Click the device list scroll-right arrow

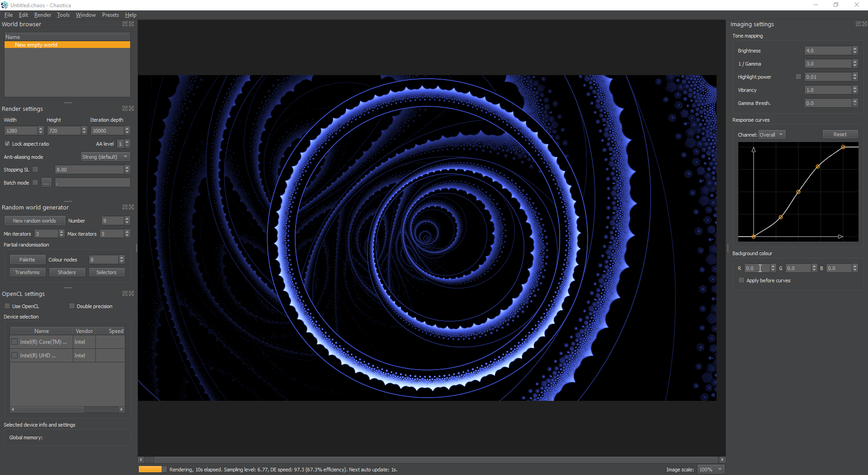point(122,409)
